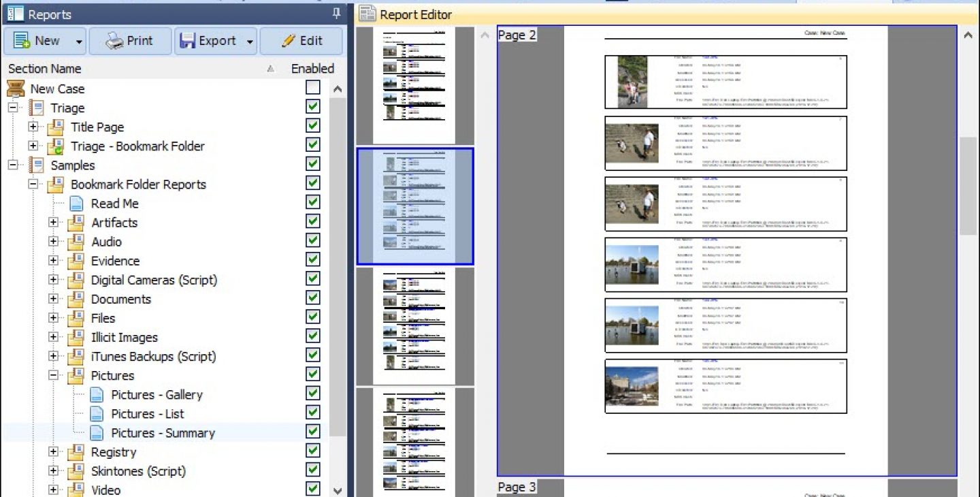
Task: Select the highlighted page 2 thumbnail
Action: (415, 206)
